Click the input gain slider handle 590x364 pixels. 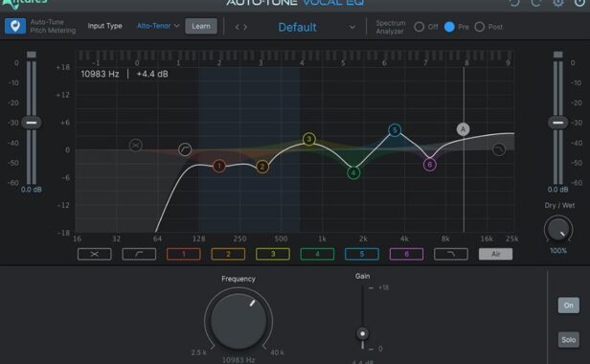pyautogui.click(x=32, y=123)
